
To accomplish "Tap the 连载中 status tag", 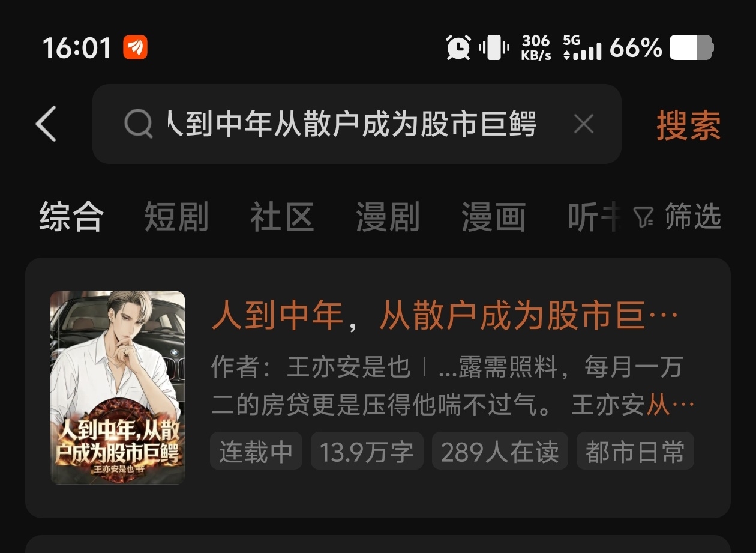I will click(x=256, y=451).
